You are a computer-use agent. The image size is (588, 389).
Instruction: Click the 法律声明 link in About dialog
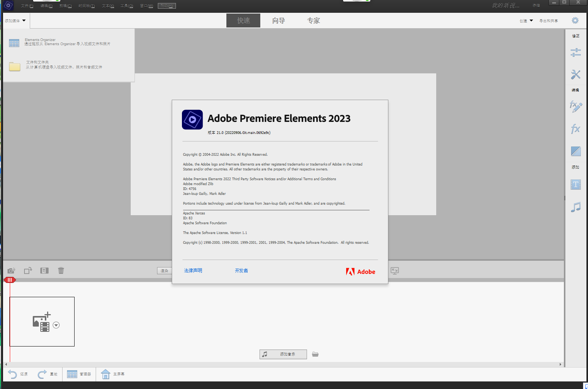click(193, 270)
